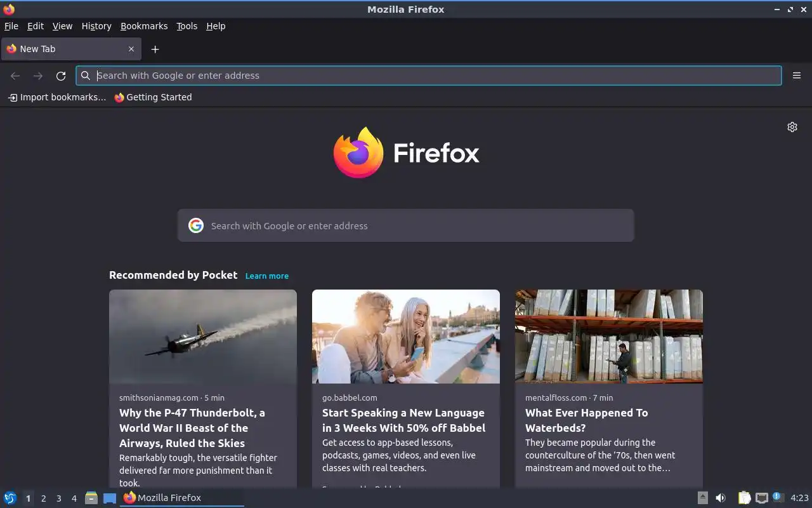Open the File menu
812x508 pixels.
point(11,26)
